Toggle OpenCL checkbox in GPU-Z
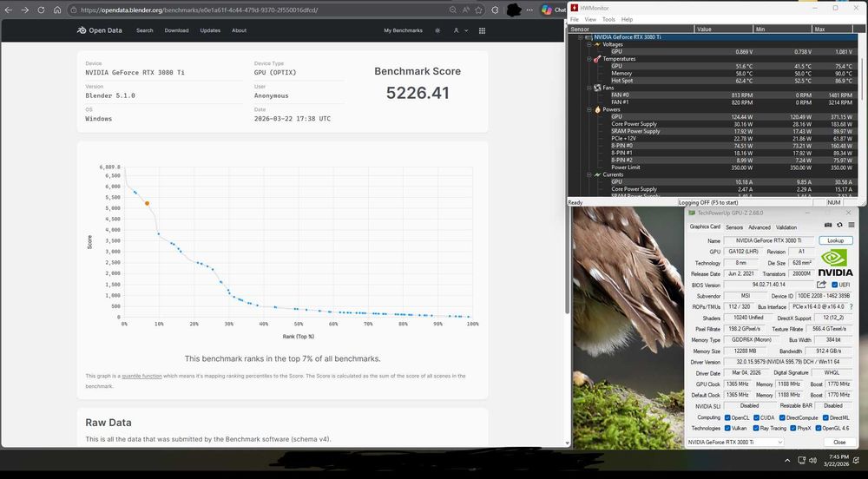 [727, 417]
